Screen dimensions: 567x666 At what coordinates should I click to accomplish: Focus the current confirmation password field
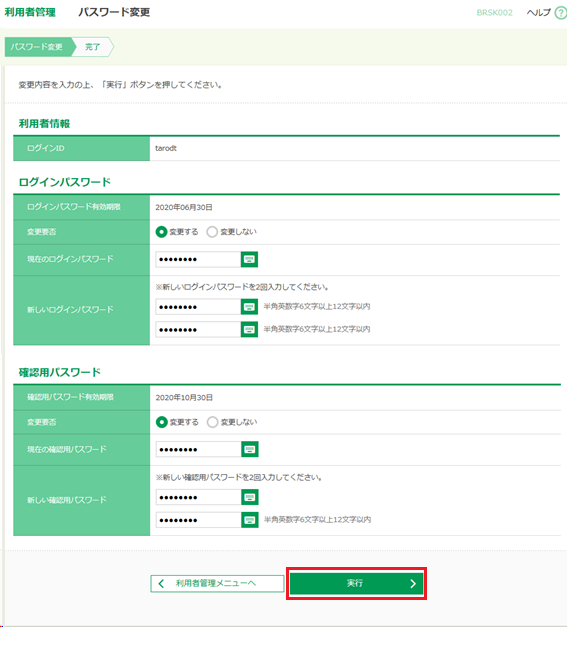point(198,449)
